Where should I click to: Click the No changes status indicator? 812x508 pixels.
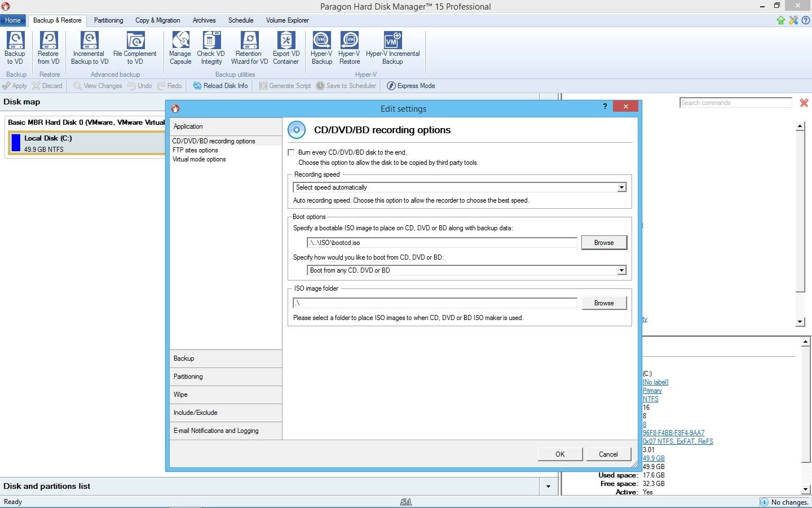(x=785, y=502)
